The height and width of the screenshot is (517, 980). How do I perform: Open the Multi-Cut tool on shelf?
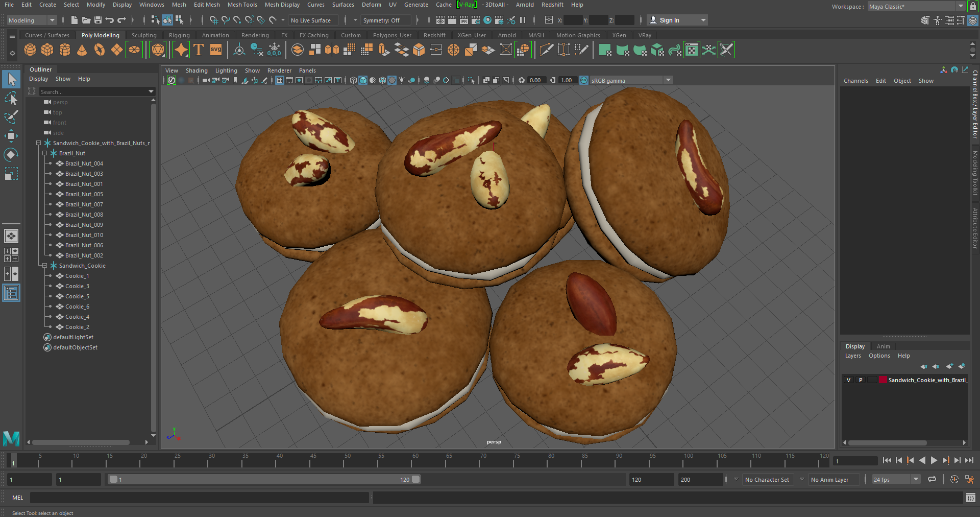(547, 50)
